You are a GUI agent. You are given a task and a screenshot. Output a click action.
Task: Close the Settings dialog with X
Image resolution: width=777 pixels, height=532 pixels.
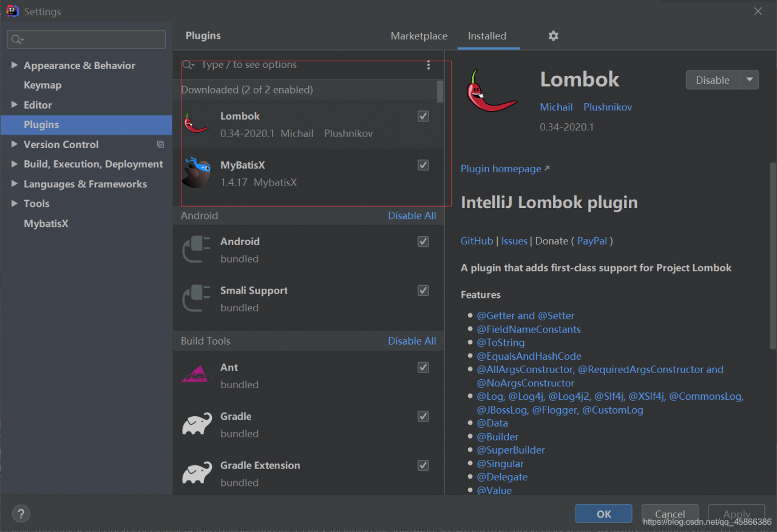click(x=758, y=11)
